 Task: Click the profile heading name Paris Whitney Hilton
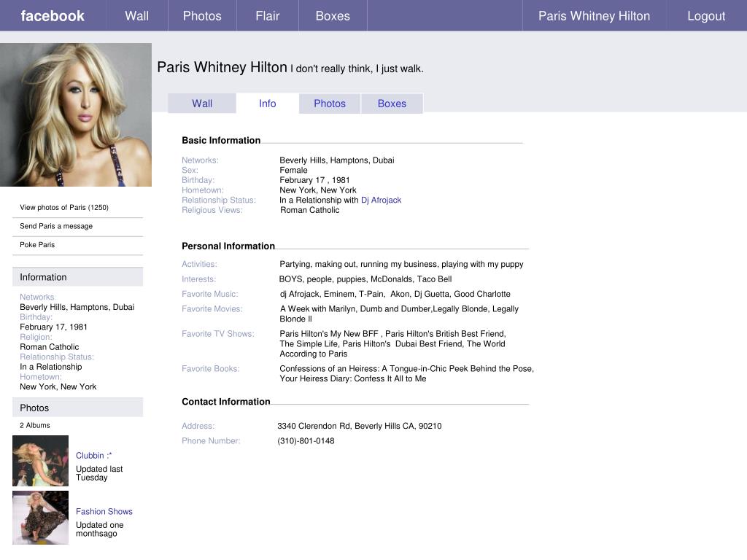tap(222, 67)
